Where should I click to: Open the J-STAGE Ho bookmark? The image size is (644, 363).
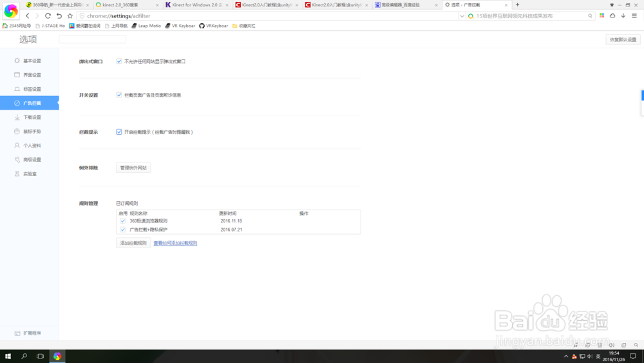pyautogui.click(x=50, y=26)
